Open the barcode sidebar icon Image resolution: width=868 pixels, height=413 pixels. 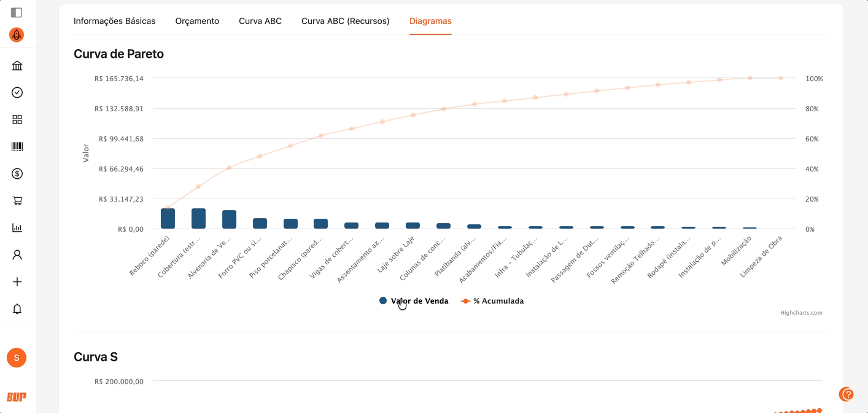point(17,147)
